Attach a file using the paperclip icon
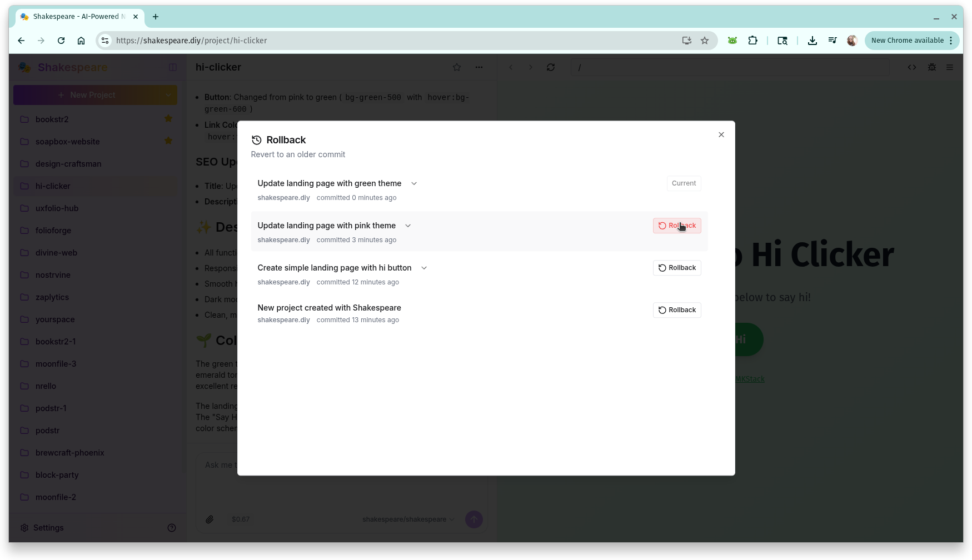Viewport: 972px width, 560px height. (210, 519)
